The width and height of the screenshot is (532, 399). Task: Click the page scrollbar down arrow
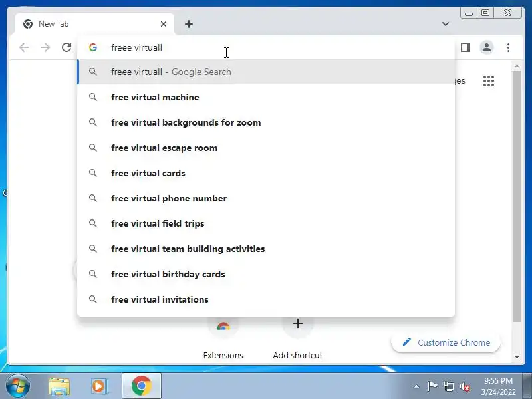click(517, 356)
